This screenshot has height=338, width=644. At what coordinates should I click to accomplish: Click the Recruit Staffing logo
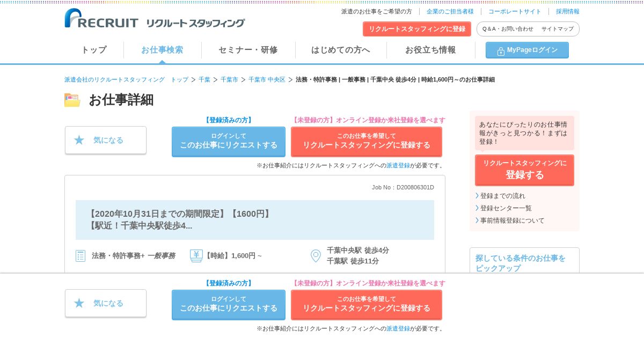[155, 18]
